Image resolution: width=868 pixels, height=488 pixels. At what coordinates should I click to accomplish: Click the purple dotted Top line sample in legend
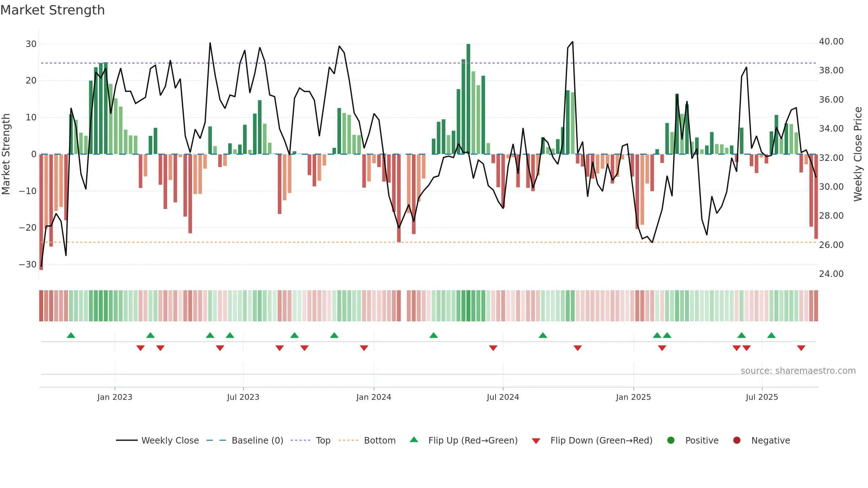click(x=301, y=440)
